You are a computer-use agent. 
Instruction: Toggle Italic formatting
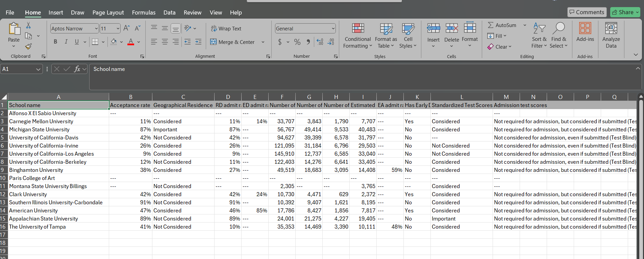(66, 42)
